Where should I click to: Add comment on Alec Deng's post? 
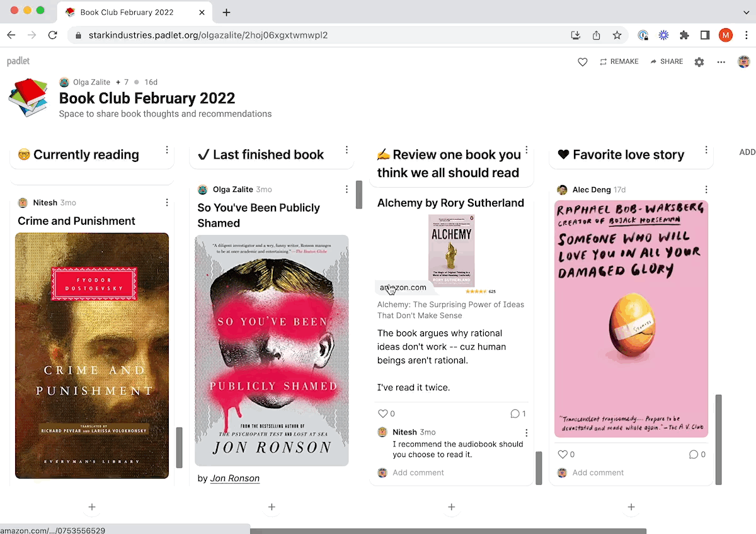(x=598, y=472)
